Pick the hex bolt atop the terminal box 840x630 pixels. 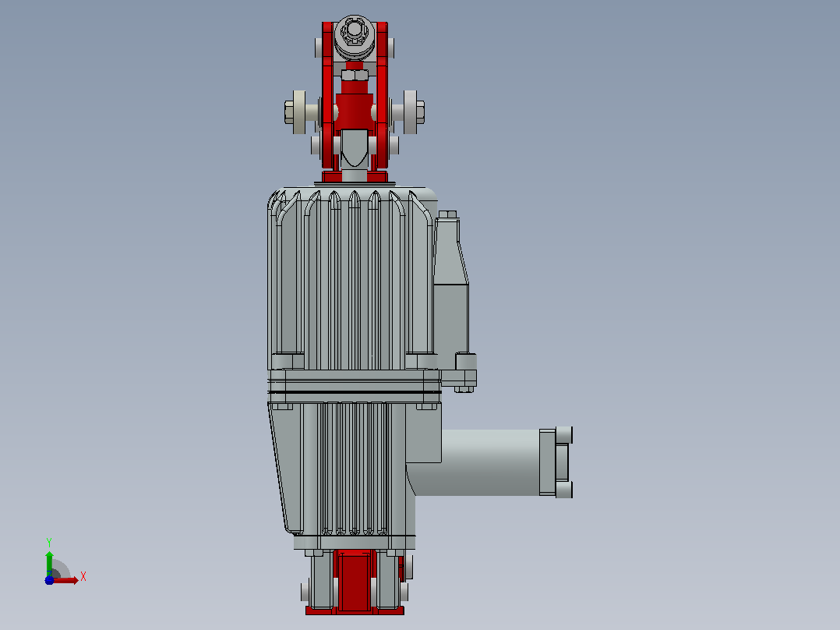[448, 214]
